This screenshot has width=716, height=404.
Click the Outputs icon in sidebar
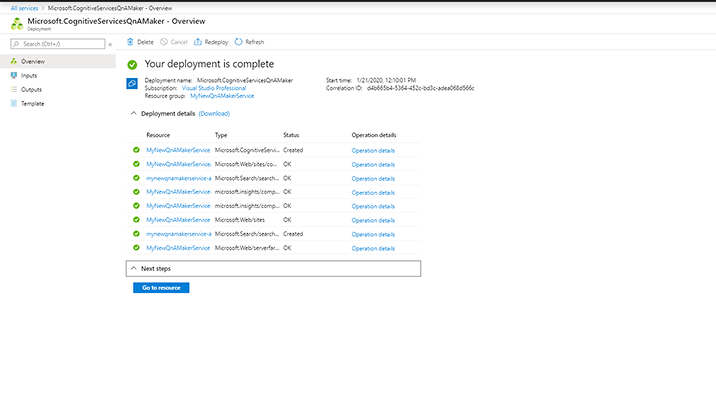pos(14,89)
